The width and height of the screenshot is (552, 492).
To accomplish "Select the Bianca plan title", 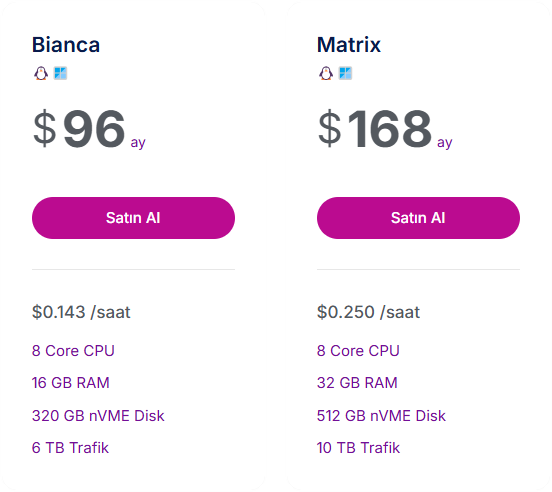I will [x=66, y=45].
